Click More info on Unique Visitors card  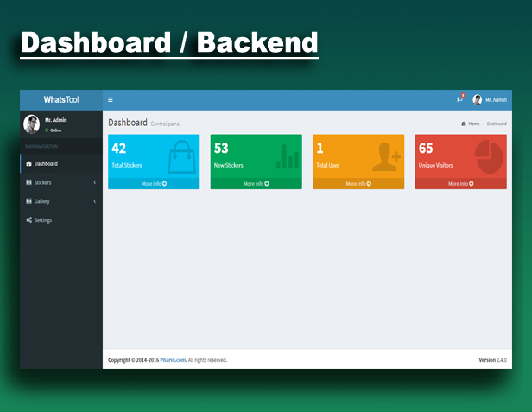pyautogui.click(x=461, y=184)
